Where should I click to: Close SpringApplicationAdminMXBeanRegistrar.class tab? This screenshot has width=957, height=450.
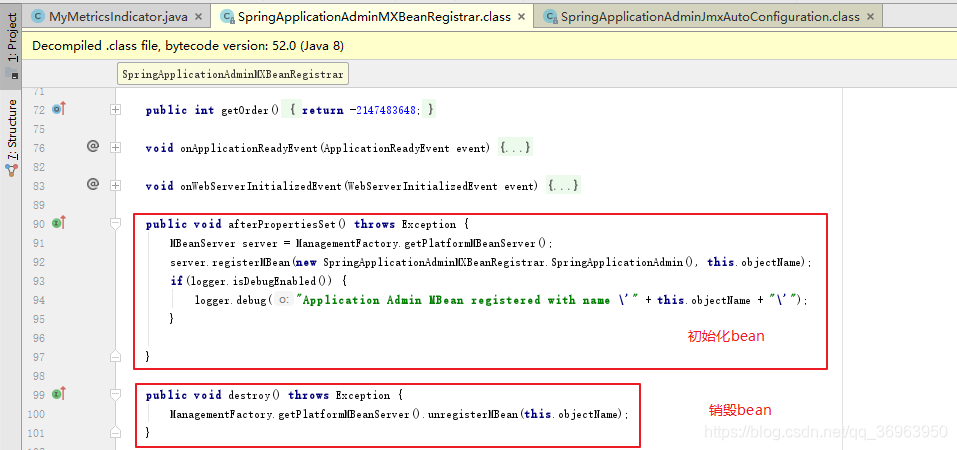pyautogui.click(x=522, y=17)
